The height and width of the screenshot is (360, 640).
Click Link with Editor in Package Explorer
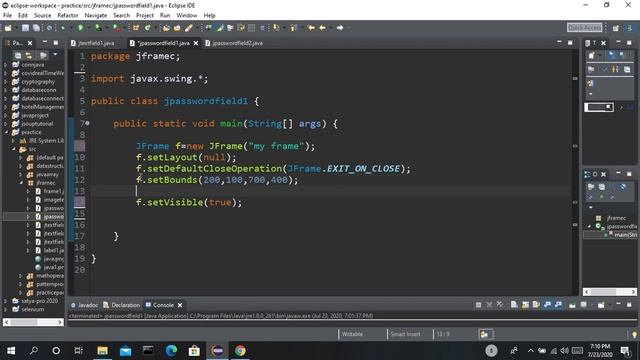29,55
